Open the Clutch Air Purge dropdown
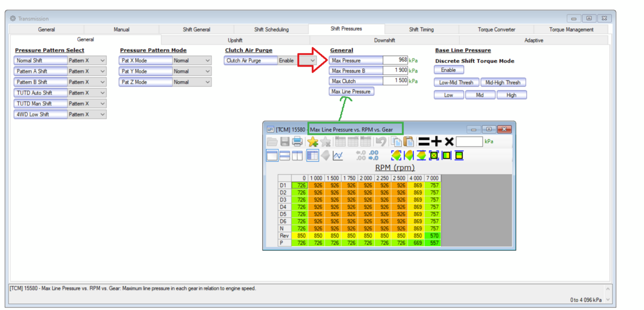 click(x=312, y=61)
